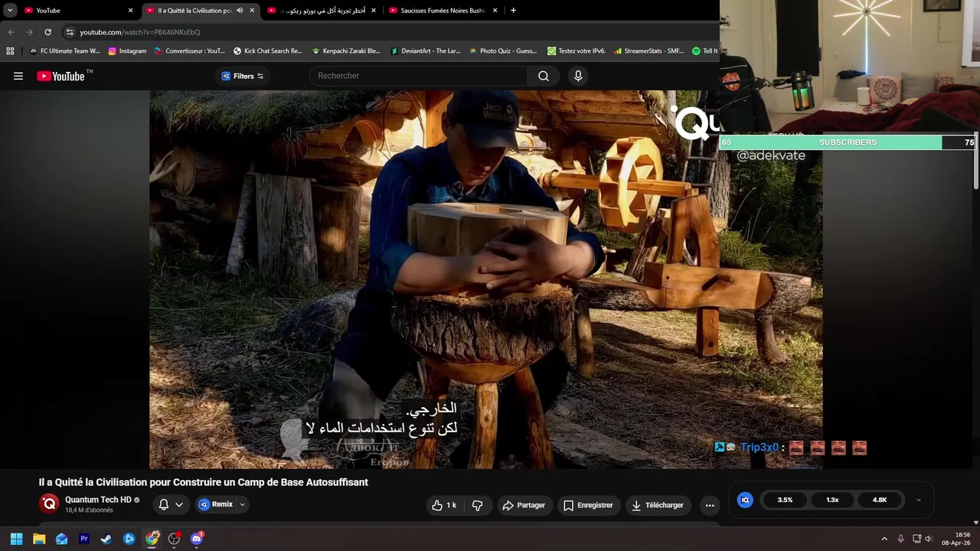The image size is (980, 551).
Task: Open File Explorer from the taskbar
Action: (x=39, y=539)
